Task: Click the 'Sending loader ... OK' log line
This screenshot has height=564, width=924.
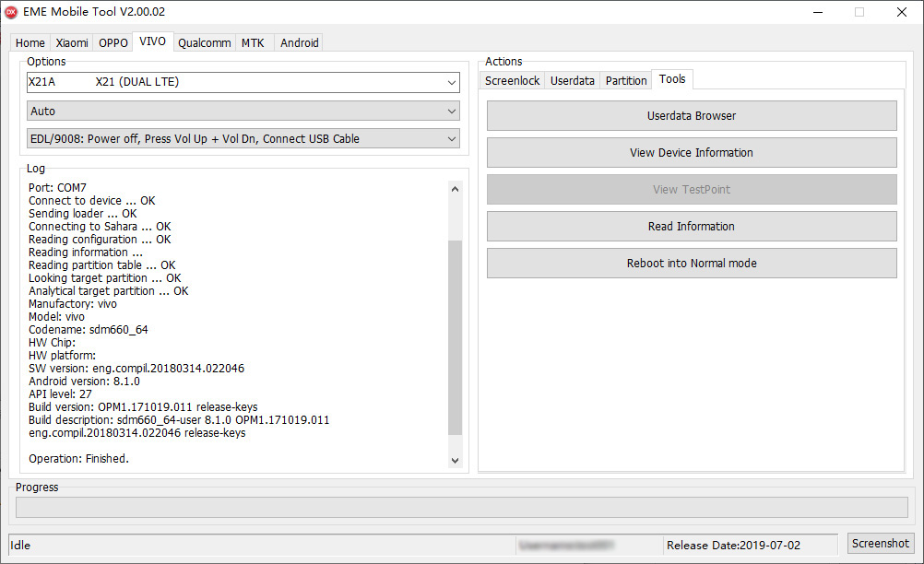Action: pyautogui.click(x=82, y=214)
